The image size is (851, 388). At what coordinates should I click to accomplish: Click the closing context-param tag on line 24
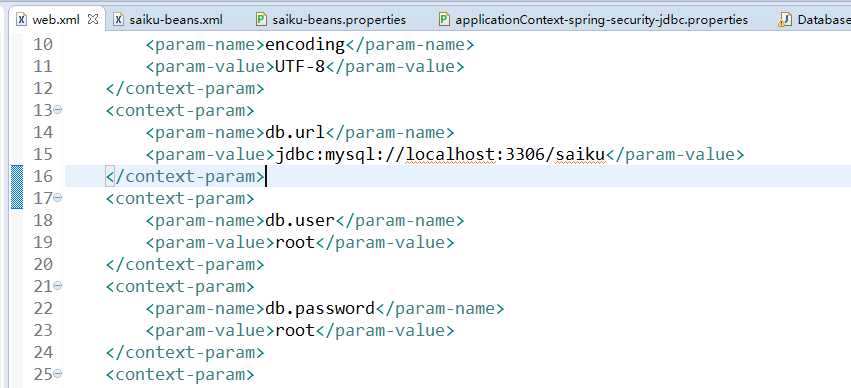tap(185, 353)
